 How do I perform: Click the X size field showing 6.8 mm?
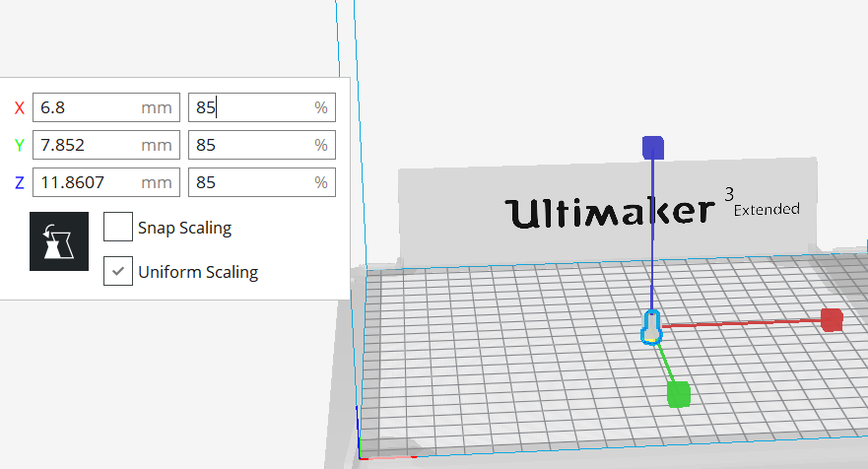click(x=106, y=107)
